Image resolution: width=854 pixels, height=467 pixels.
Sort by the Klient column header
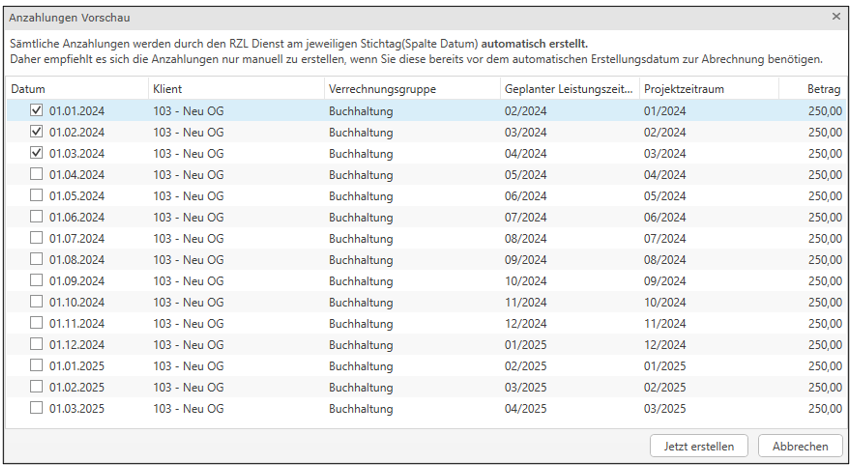(x=235, y=89)
